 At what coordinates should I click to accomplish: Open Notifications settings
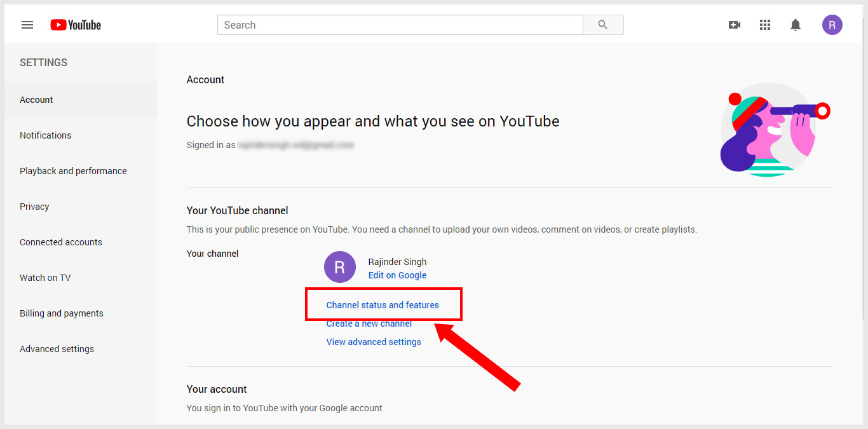80,135
